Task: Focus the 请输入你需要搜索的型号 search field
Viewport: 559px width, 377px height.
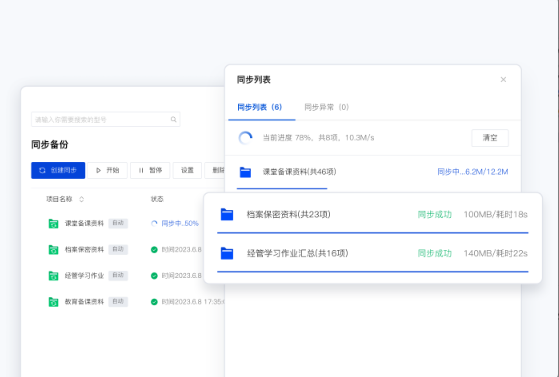Action: point(106,119)
